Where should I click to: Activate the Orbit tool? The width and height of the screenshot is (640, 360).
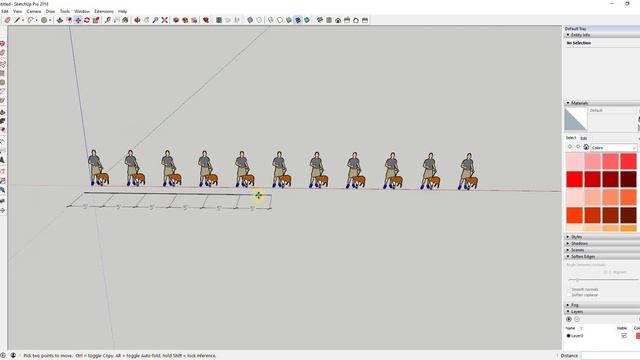[x=137, y=20]
